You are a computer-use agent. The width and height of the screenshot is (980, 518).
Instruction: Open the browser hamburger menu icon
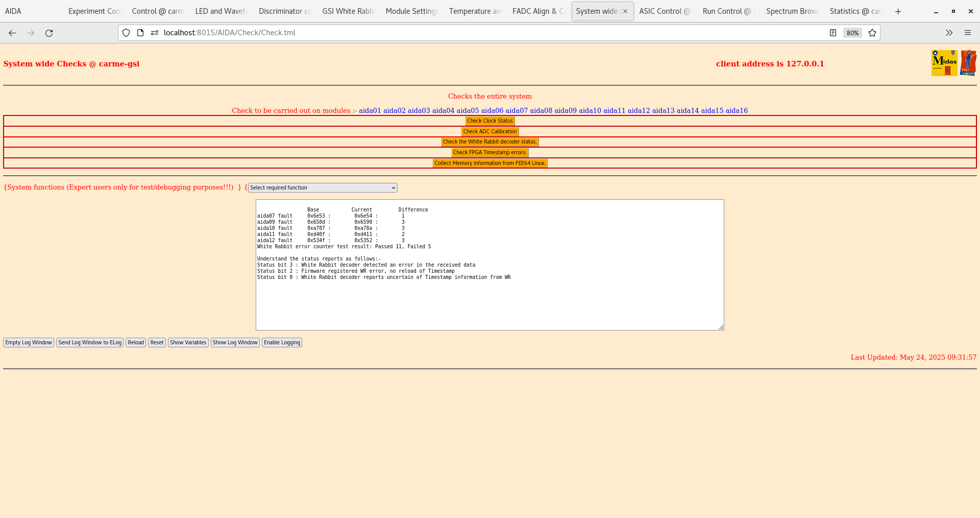click(968, 33)
